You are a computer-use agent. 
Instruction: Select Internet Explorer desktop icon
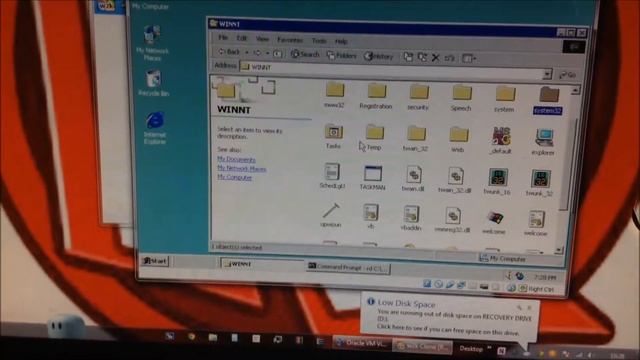pos(155,128)
